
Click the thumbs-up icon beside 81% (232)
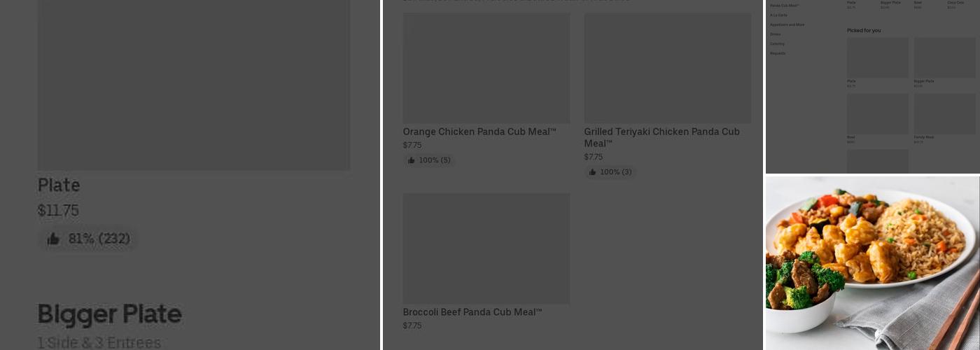(53, 239)
